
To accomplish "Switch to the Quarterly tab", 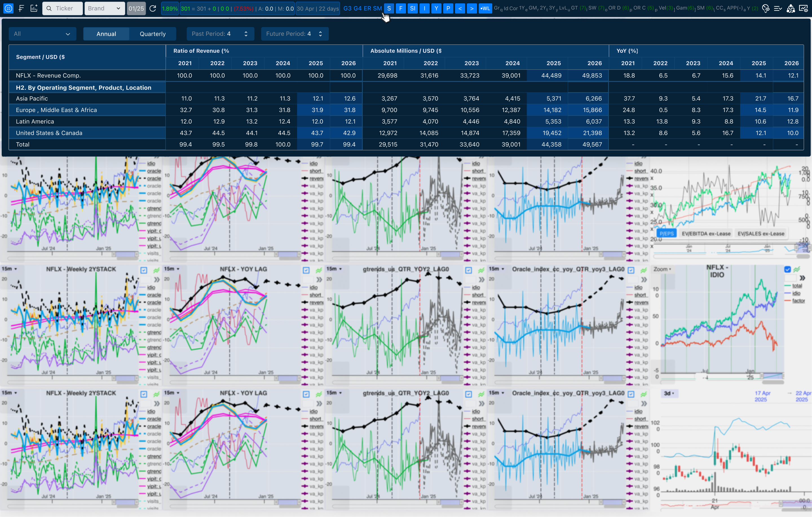I will pyautogui.click(x=153, y=34).
